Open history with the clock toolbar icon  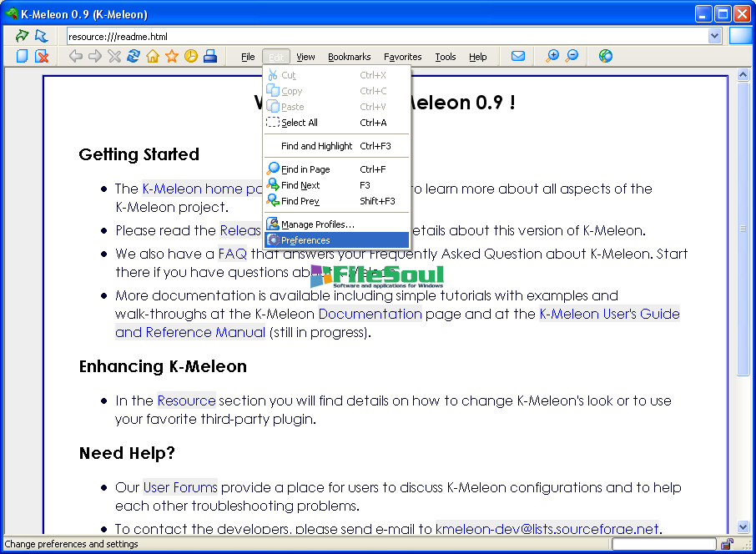point(191,57)
